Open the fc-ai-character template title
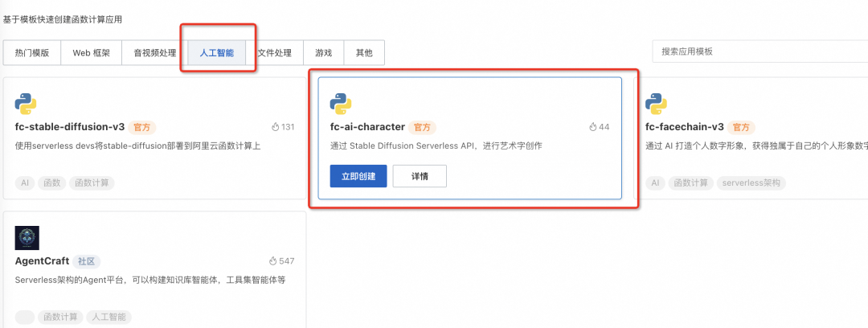This screenshot has height=328, width=868. 367,127
